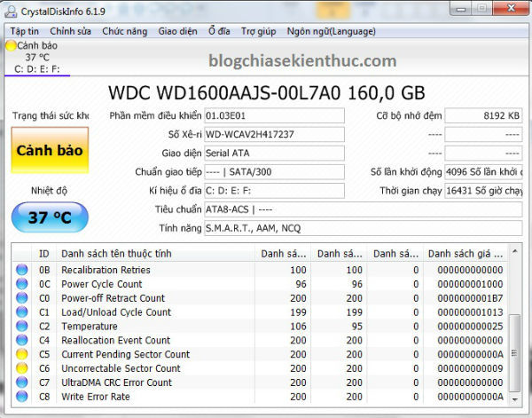This screenshot has width=532, height=418.
Task: Click the firmware field 01.03E01
Action: (274, 115)
